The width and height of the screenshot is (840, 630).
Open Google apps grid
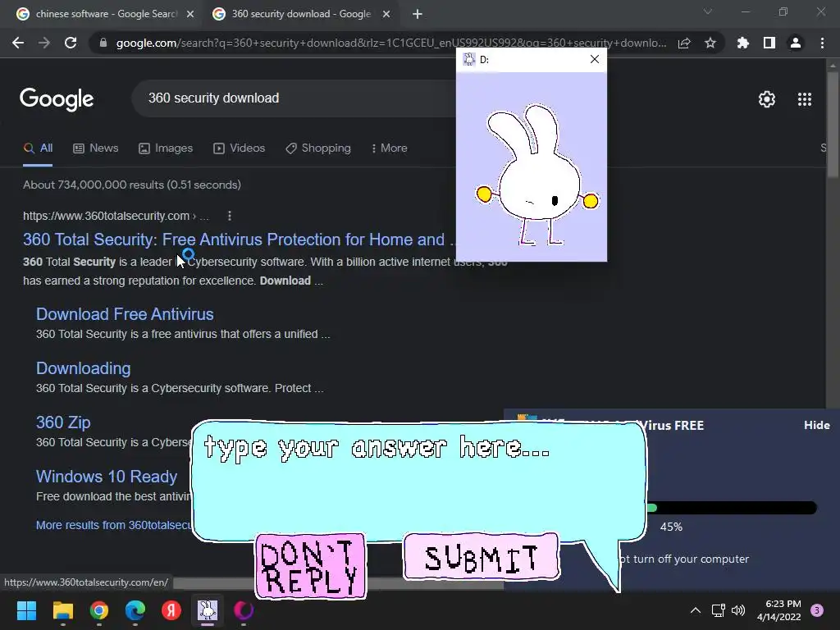805,99
